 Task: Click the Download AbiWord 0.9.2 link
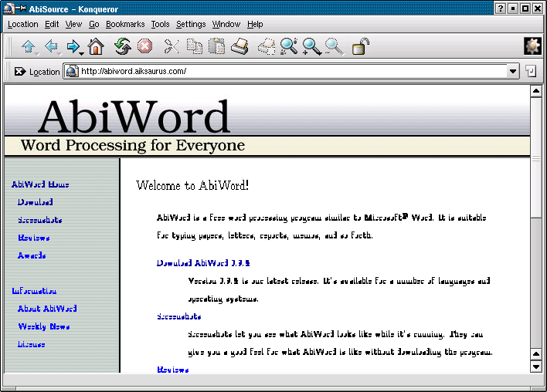[203, 263]
